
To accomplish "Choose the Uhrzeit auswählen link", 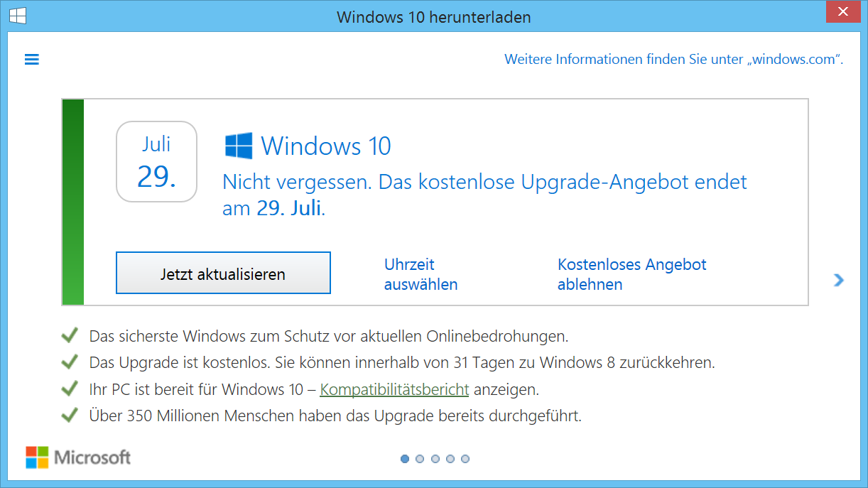I will point(421,275).
